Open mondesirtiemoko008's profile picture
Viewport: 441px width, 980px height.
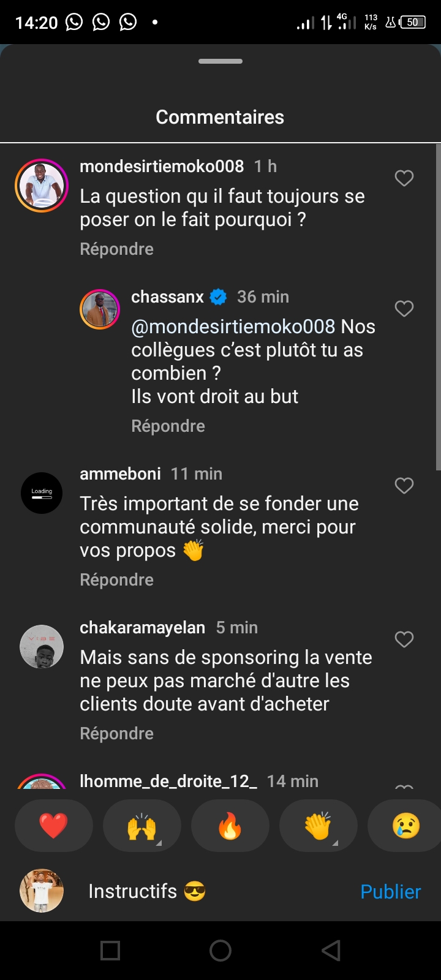(x=42, y=186)
